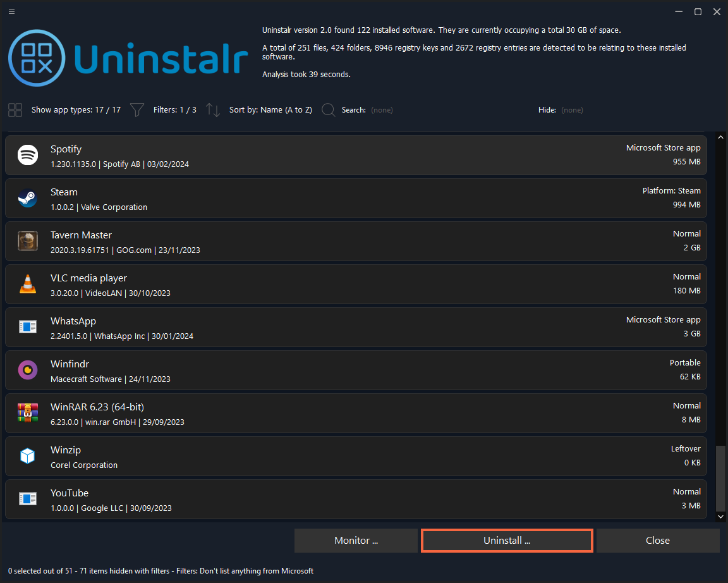Select the Spotify app name
Image resolution: width=728 pixels, height=583 pixels.
66,149
